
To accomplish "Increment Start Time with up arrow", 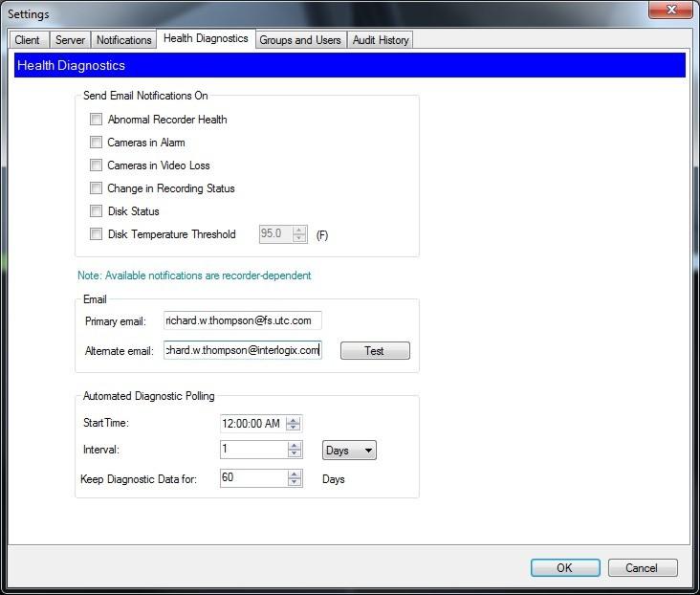I will click(294, 420).
